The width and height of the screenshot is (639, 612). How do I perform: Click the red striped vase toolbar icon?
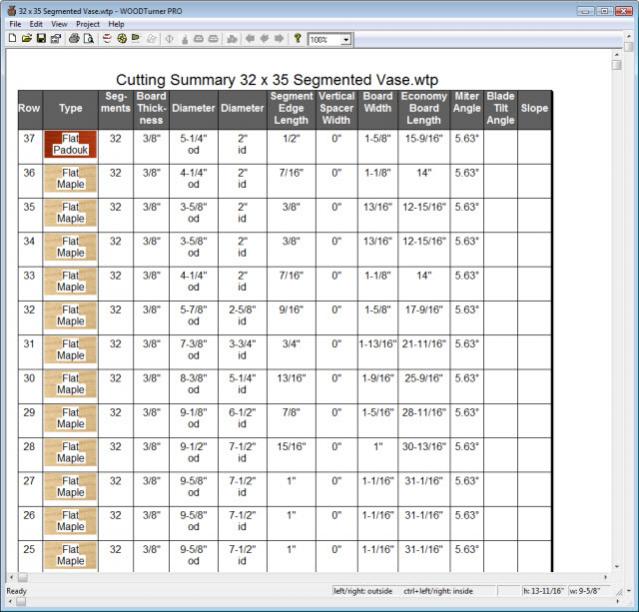click(107, 39)
